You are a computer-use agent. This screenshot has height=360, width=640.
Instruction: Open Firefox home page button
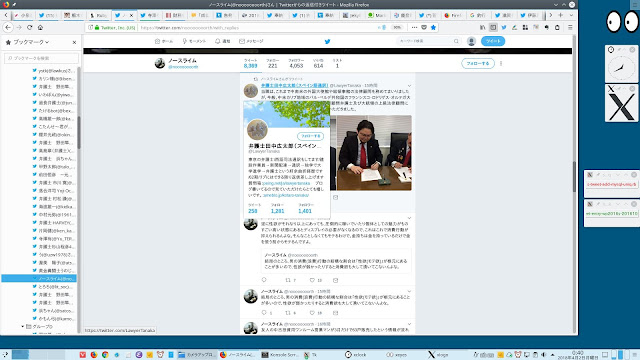(x=40, y=27)
